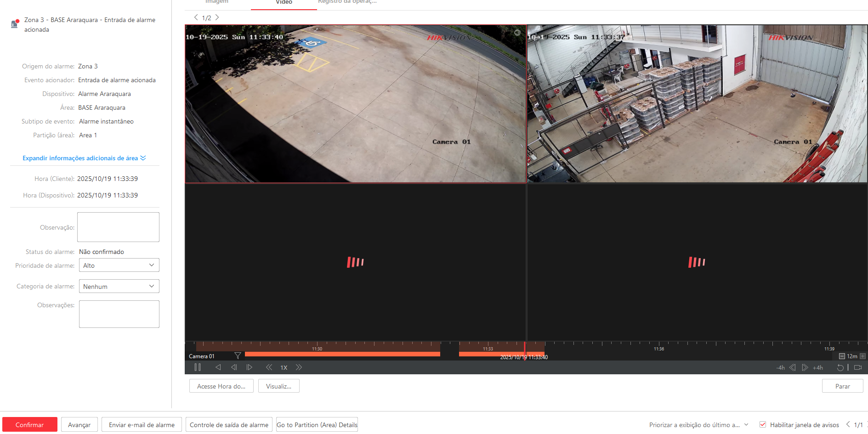Viewport: 868px width, 434px height.
Task: Click the reverse playback triangle icon
Action: click(218, 367)
